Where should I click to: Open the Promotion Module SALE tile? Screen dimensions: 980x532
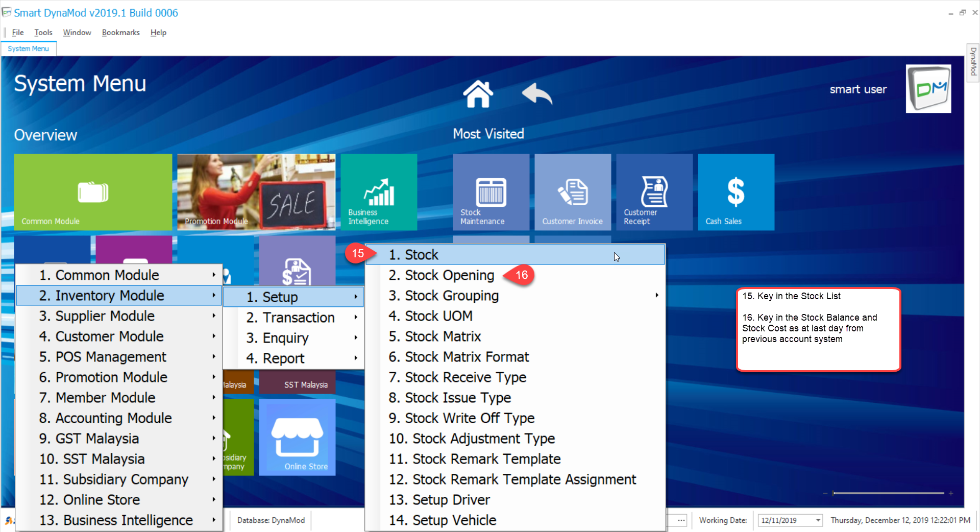click(x=256, y=192)
